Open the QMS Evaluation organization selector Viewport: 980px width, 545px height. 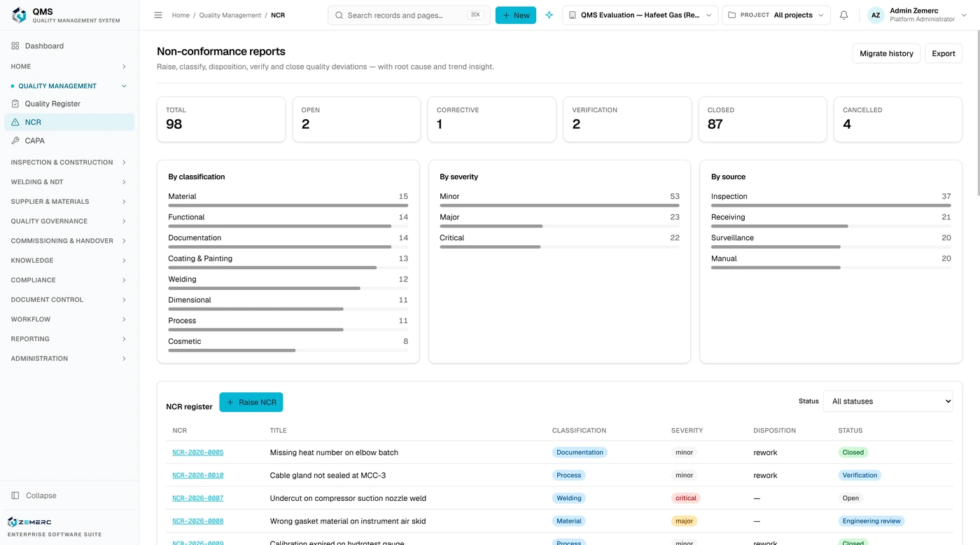[640, 15]
